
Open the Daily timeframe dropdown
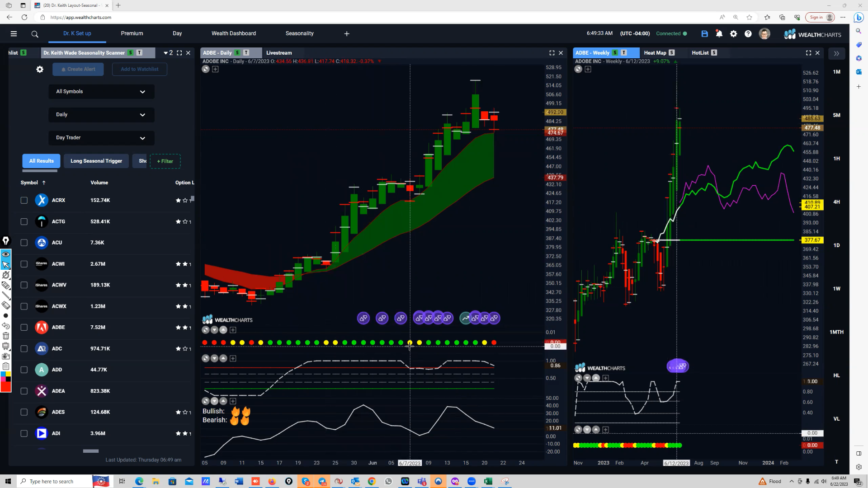click(101, 114)
